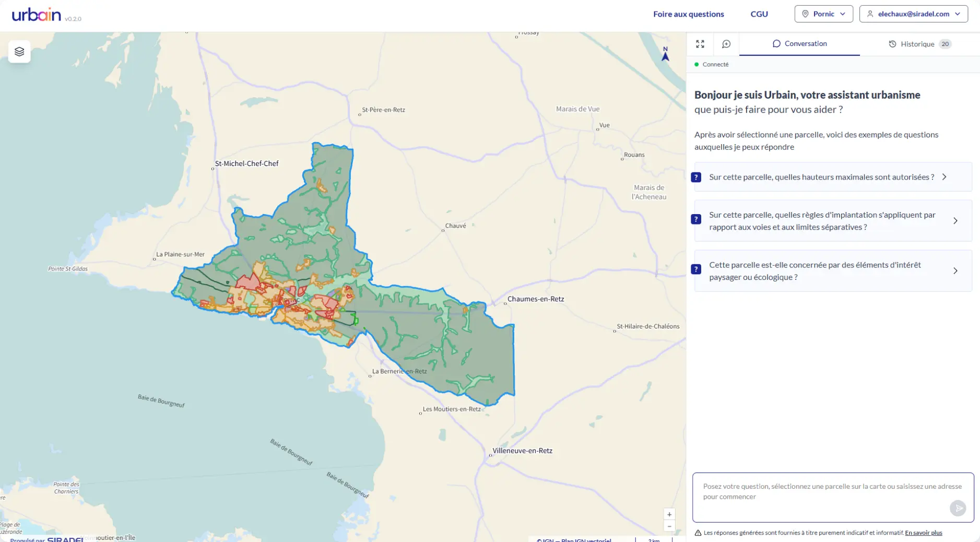This screenshot has width=980, height=542.
Task: Send the question with the arrow button
Action: (x=958, y=508)
